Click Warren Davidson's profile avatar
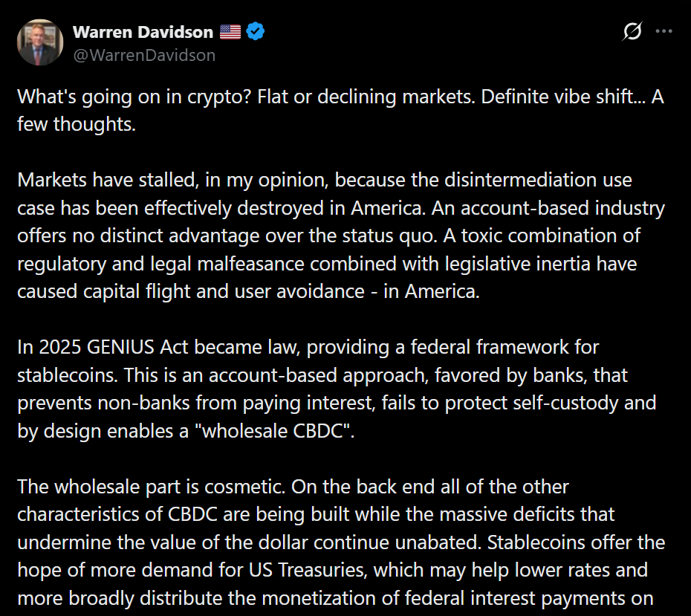 pyautogui.click(x=39, y=42)
